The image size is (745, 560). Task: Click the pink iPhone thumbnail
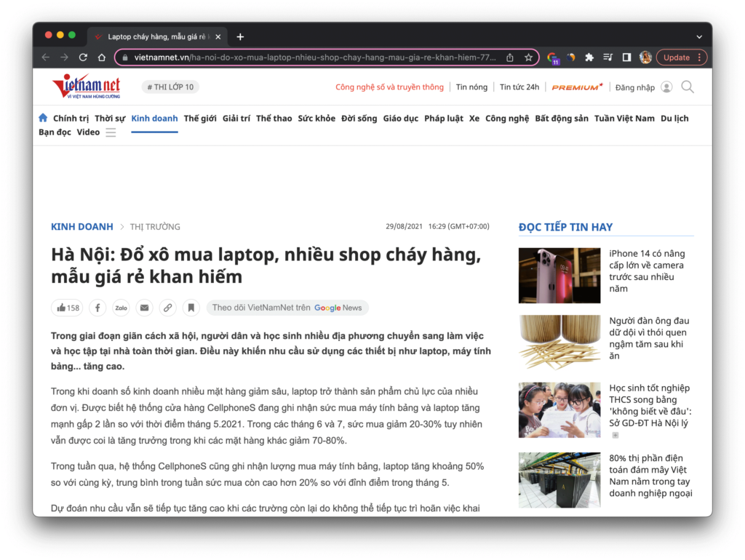click(x=559, y=276)
